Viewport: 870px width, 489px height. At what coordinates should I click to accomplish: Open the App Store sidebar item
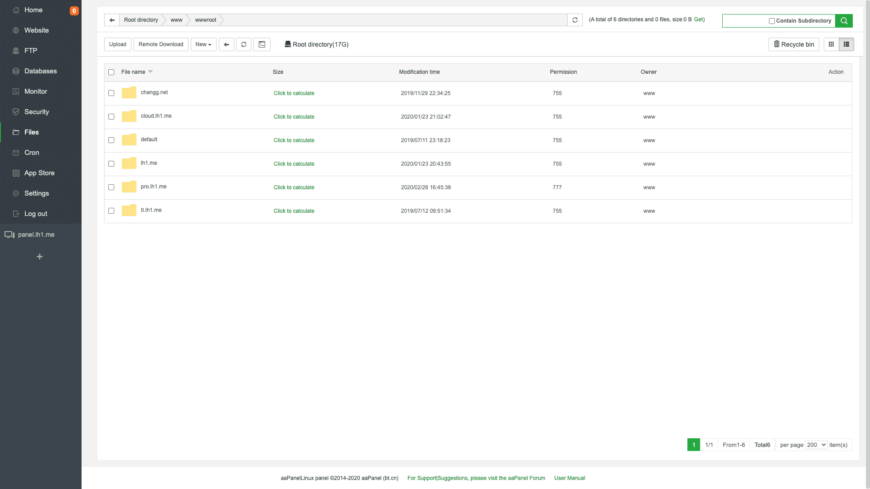click(40, 173)
